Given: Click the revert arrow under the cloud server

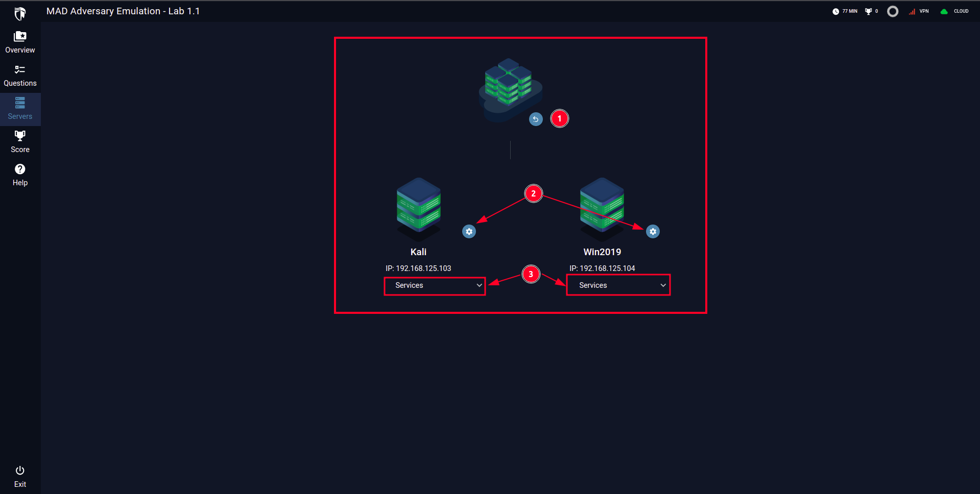Looking at the screenshot, I should click(535, 119).
